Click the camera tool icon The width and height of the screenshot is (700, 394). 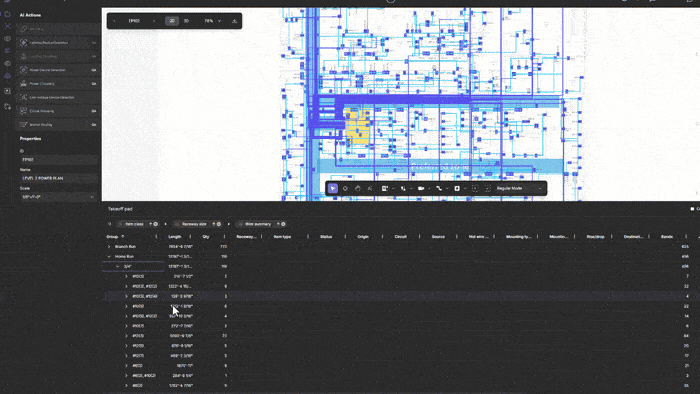point(421,189)
